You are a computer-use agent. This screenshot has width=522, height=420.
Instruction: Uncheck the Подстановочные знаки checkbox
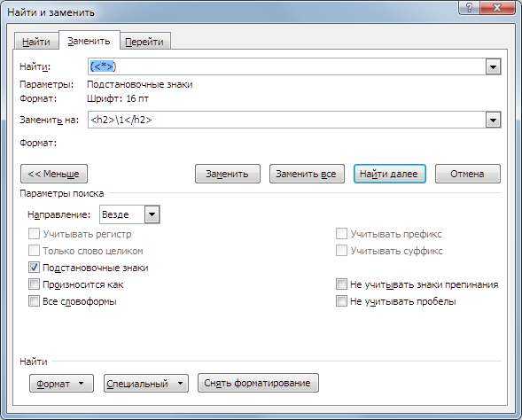[34, 268]
